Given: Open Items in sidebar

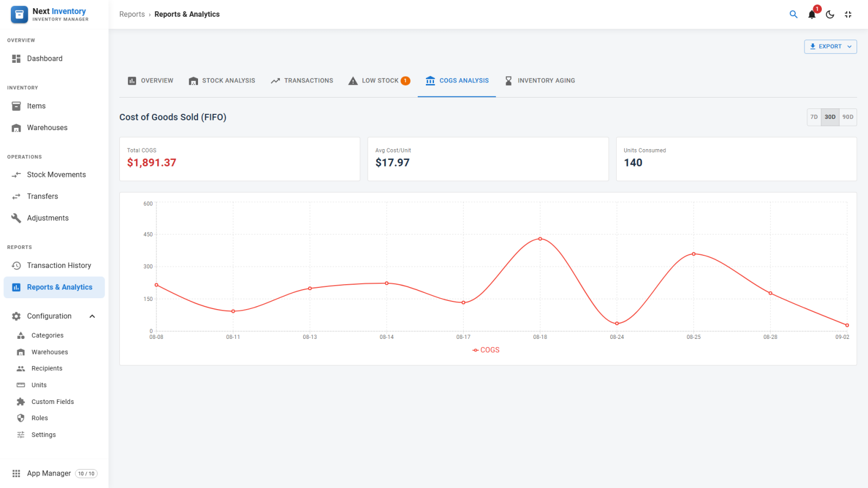Looking at the screenshot, I should (54, 106).
